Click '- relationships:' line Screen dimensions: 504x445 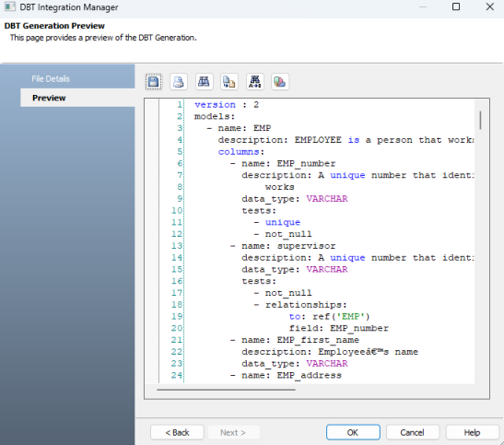(300, 305)
